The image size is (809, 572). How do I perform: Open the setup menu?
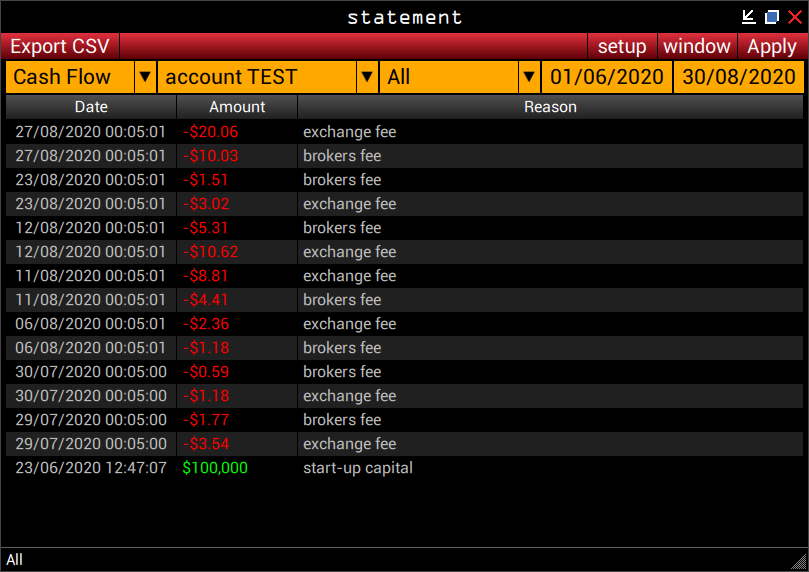(622, 46)
